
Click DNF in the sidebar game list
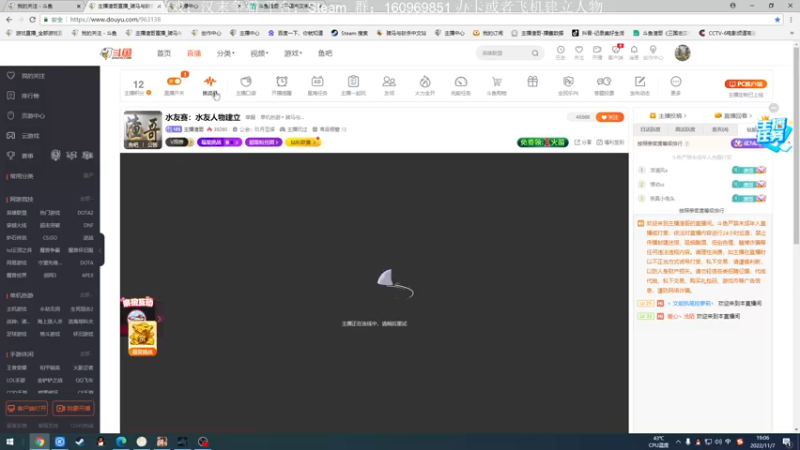88,225
